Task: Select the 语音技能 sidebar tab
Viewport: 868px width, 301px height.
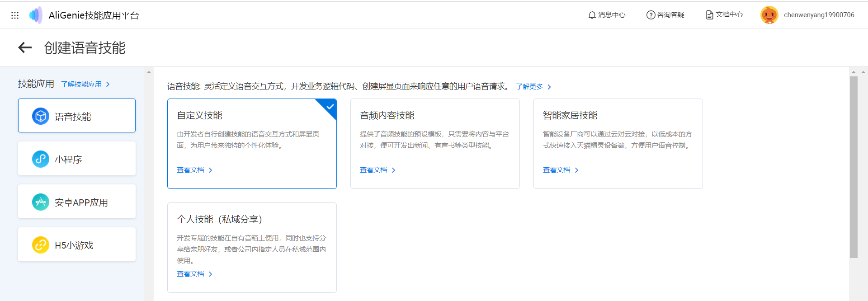Action: 77,116
